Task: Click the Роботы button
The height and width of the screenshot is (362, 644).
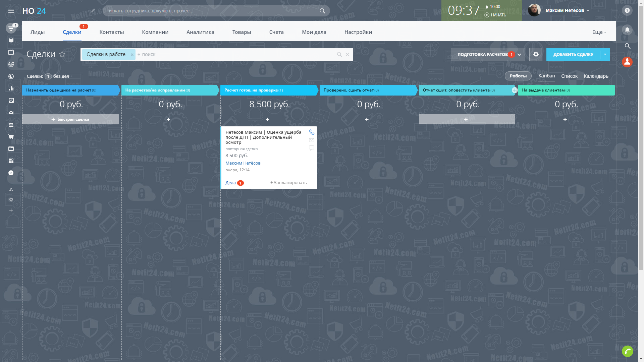Action: click(518, 76)
